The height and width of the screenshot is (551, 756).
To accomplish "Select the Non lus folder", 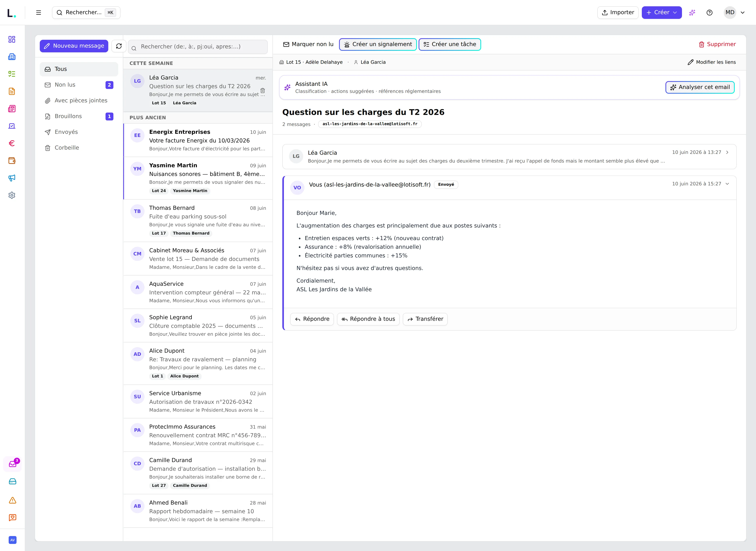I will (79, 85).
